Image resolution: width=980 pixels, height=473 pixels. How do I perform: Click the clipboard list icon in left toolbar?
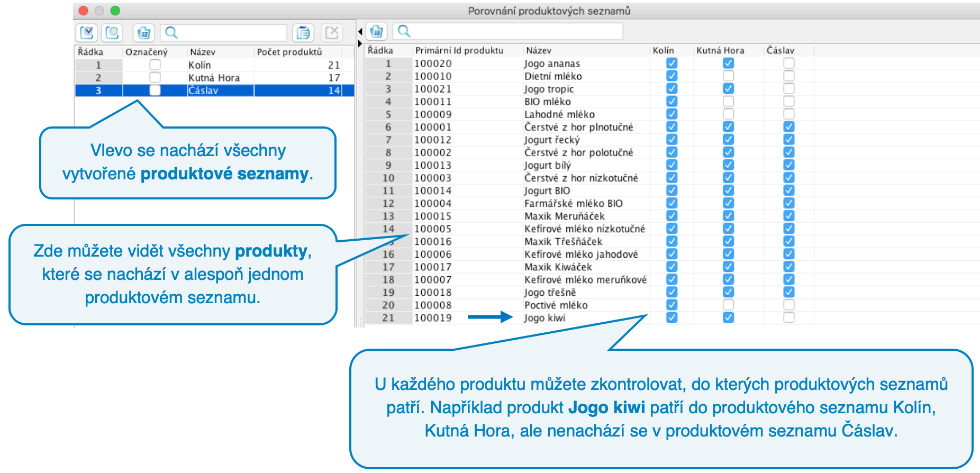303,33
